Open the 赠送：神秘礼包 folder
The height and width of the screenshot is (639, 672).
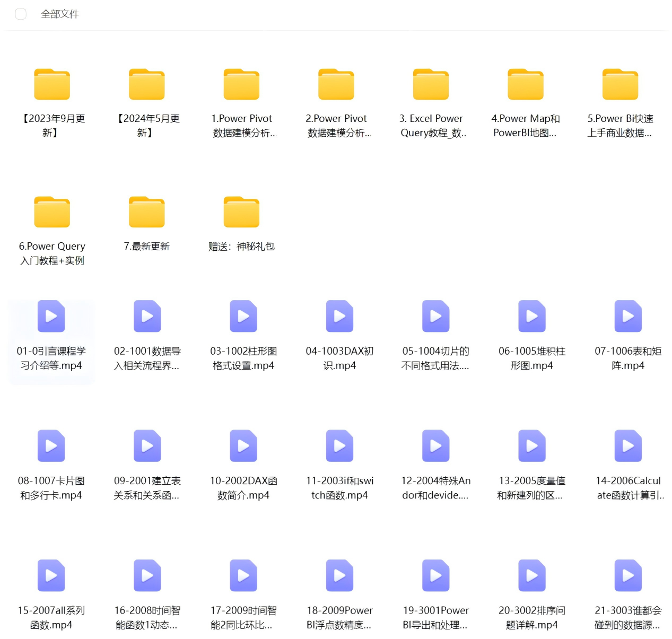click(x=241, y=212)
